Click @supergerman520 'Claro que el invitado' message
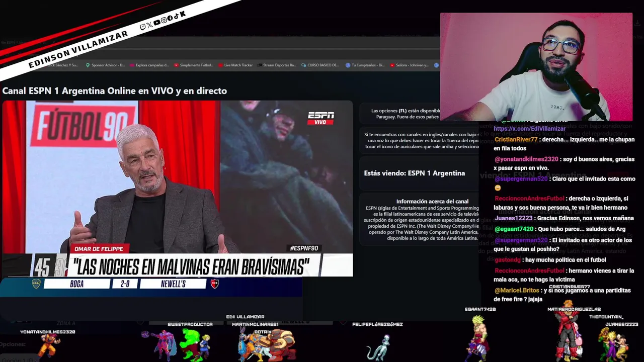644x362 pixels. 565,183
